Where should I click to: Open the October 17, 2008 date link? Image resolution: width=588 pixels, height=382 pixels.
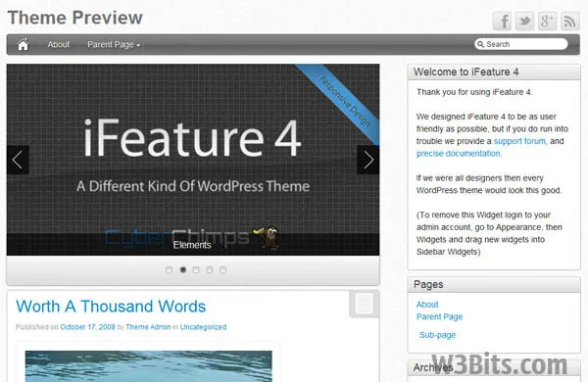click(x=88, y=327)
